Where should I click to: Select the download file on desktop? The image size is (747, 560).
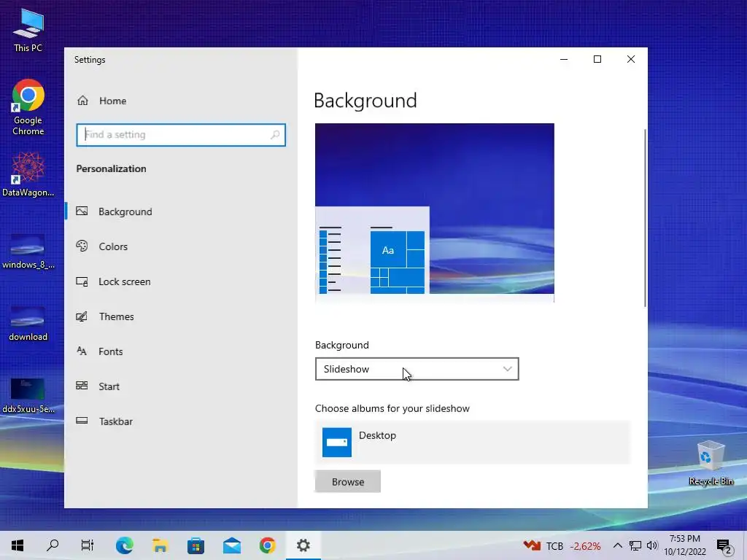pyautogui.click(x=28, y=324)
